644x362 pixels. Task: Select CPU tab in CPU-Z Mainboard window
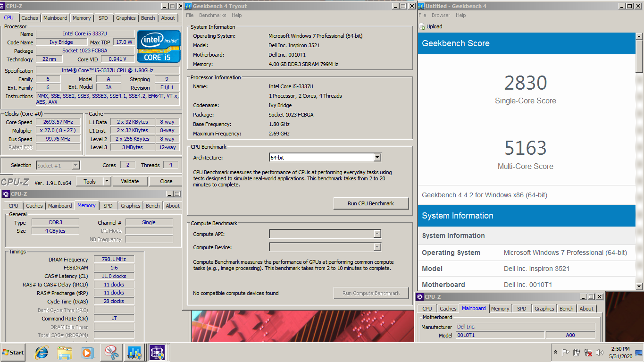427,309
